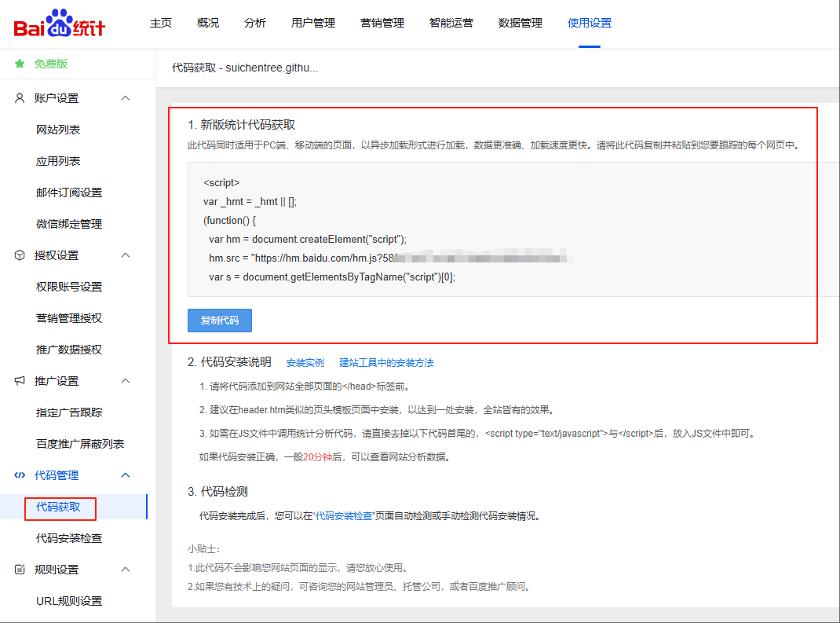This screenshot has width=840, height=623.
Task: Collapse the 授权设置 section
Action: (124, 255)
